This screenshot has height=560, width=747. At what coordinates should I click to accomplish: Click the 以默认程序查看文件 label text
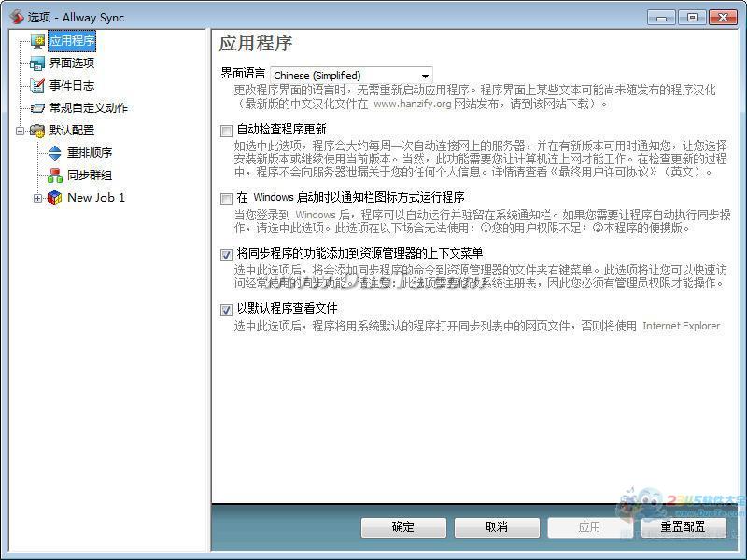(287, 308)
